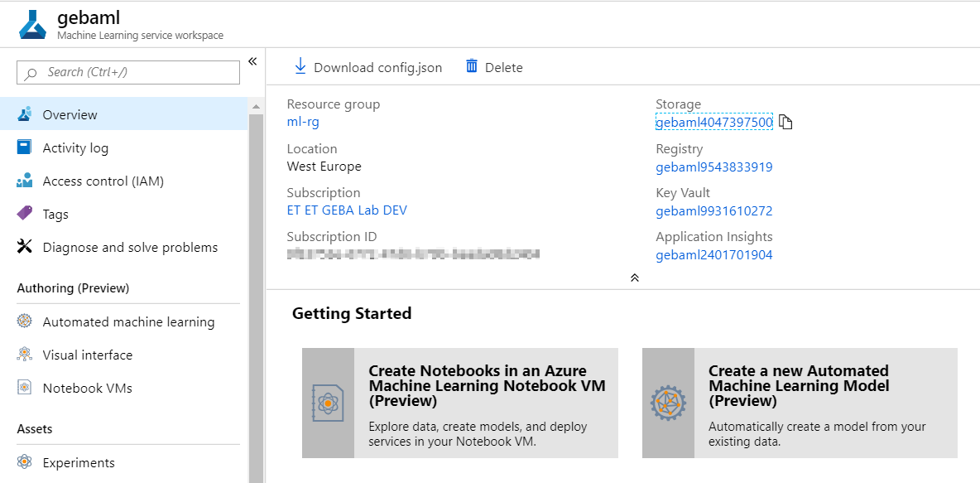
Task: Click the Create Notebooks in Azure ML card
Action: point(459,403)
